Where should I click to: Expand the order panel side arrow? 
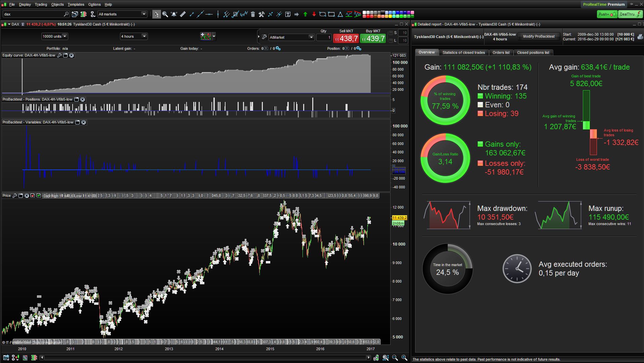point(258,37)
